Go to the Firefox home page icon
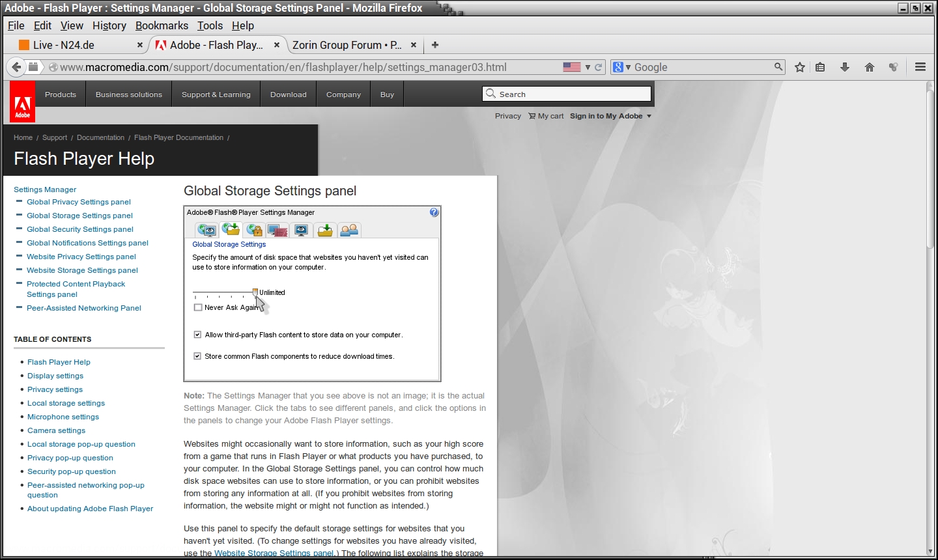The image size is (938, 560). (x=869, y=67)
